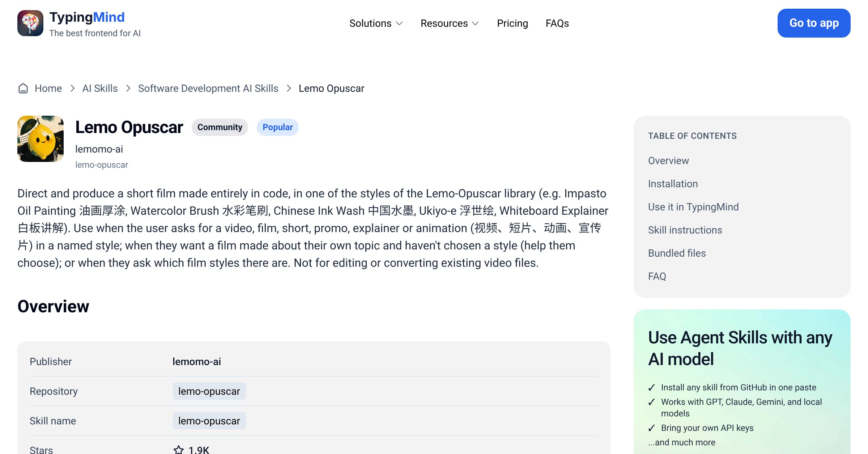The width and height of the screenshot is (868, 454).
Task: Click the lemomo-ai author name under title
Action: point(99,149)
